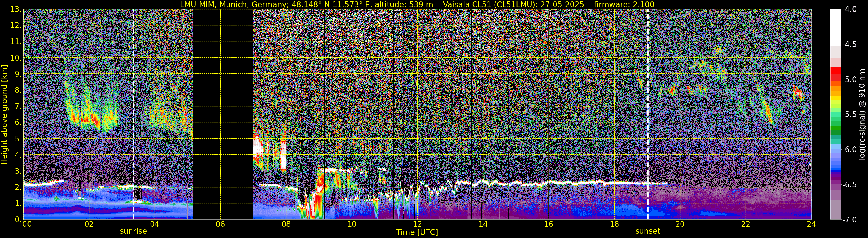Click the time axis tick label '04'

[x=154, y=224]
